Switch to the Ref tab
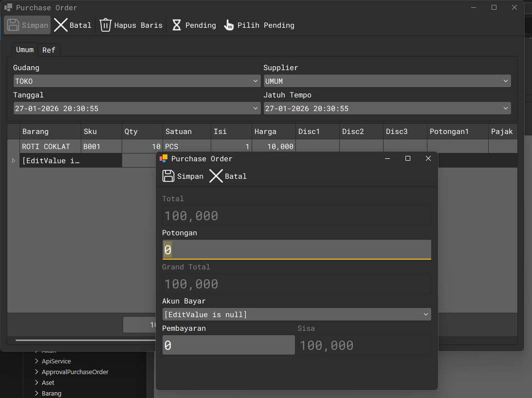The width and height of the screenshot is (532, 398). pos(49,50)
